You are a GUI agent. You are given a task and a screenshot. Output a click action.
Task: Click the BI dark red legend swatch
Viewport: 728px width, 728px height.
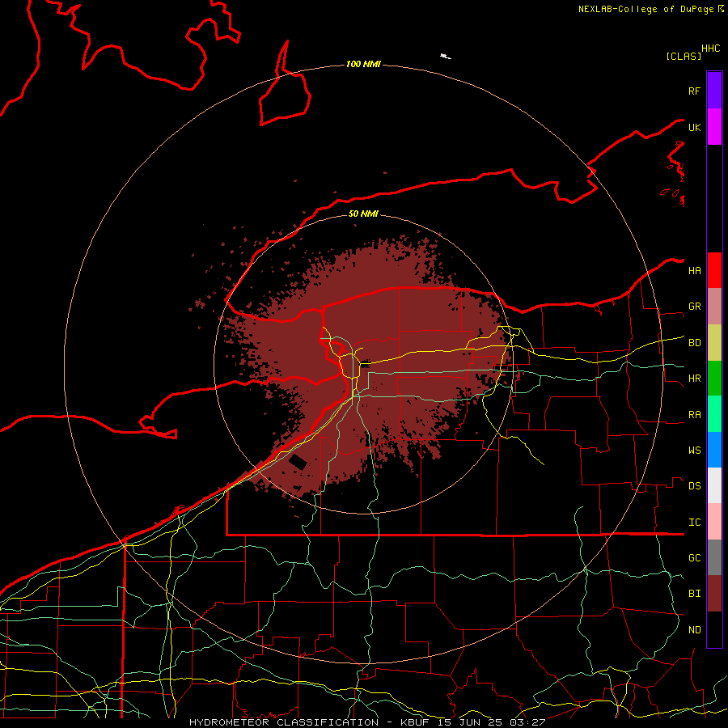[x=714, y=594]
